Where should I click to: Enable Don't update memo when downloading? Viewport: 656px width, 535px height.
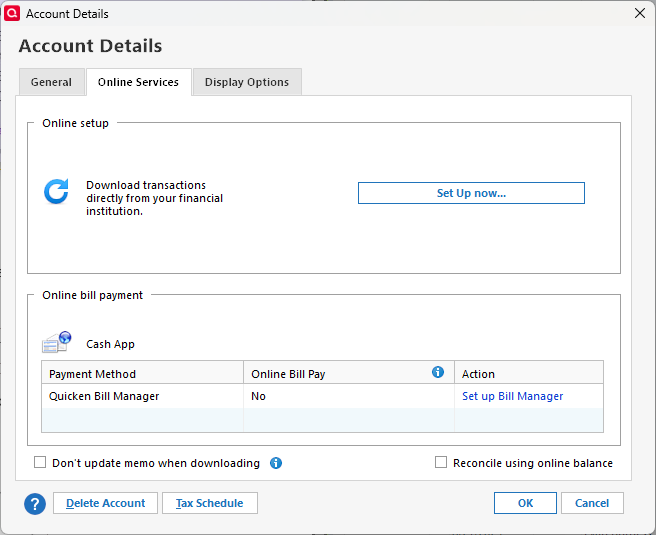point(41,463)
